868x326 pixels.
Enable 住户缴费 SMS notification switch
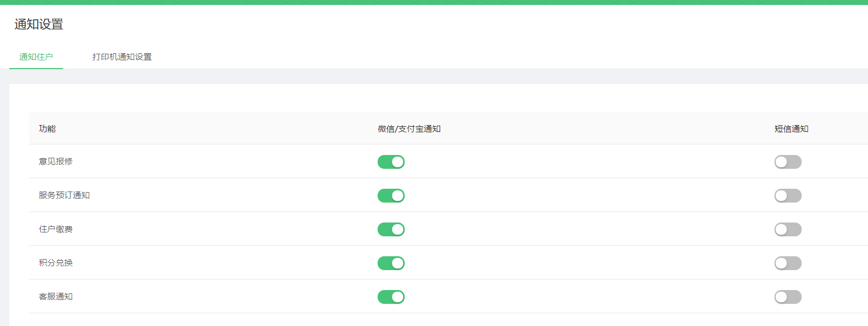[788, 229]
